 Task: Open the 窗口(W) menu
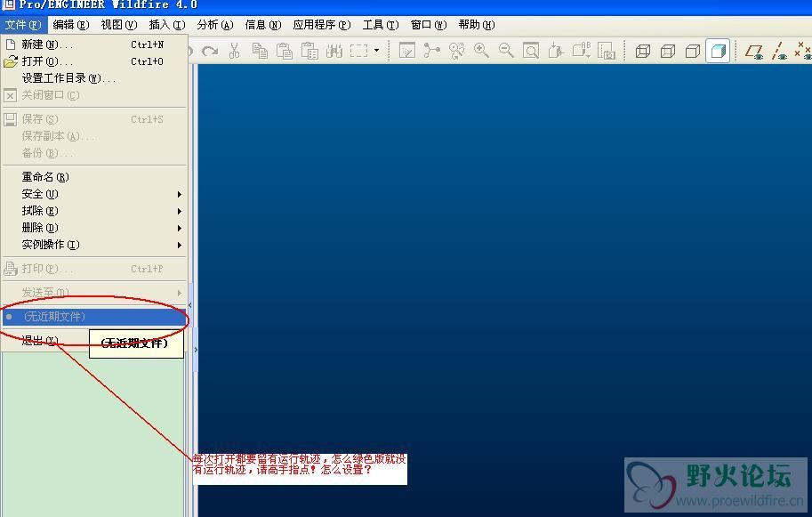pyautogui.click(x=429, y=25)
